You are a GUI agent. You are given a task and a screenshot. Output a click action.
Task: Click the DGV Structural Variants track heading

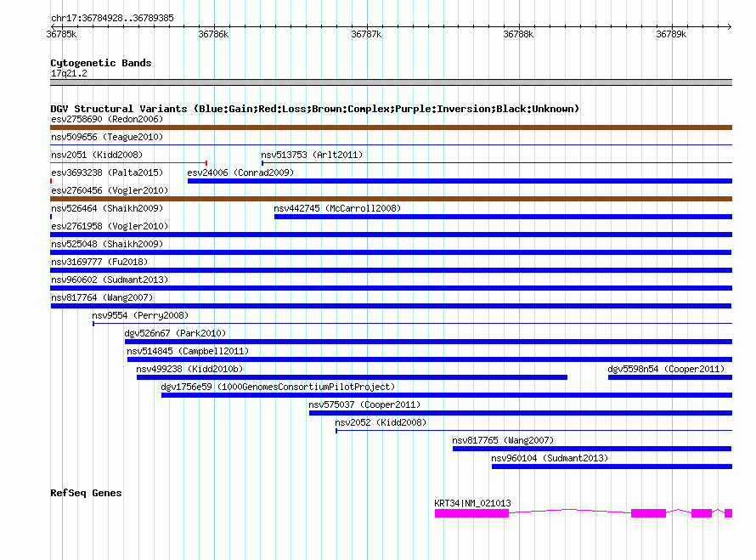[314, 109]
